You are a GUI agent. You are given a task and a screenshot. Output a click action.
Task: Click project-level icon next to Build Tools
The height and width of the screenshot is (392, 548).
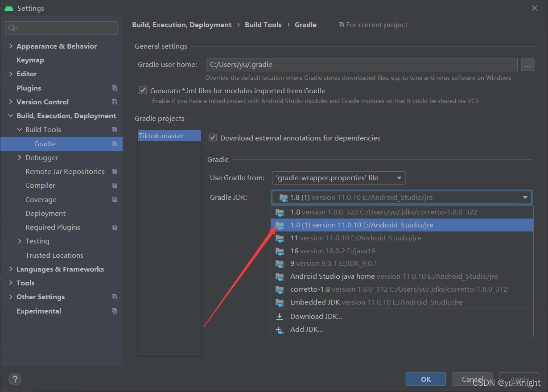pos(115,129)
